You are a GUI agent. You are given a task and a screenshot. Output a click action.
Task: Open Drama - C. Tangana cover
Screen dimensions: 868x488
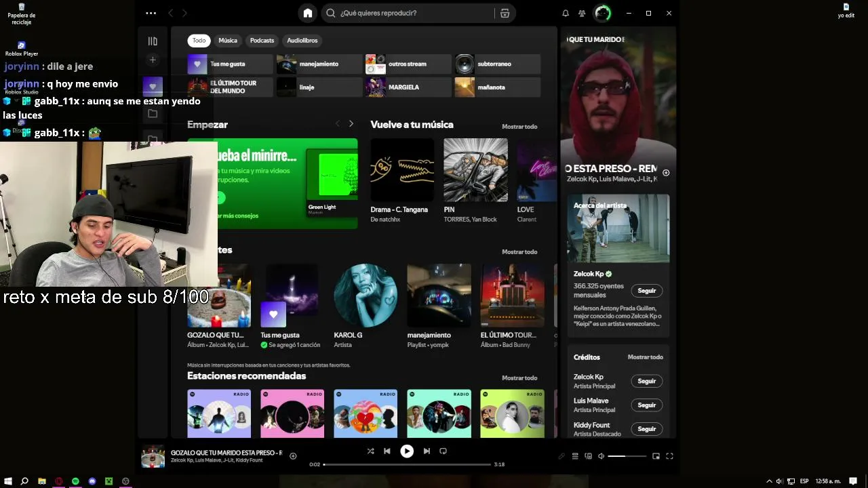pyautogui.click(x=402, y=170)
